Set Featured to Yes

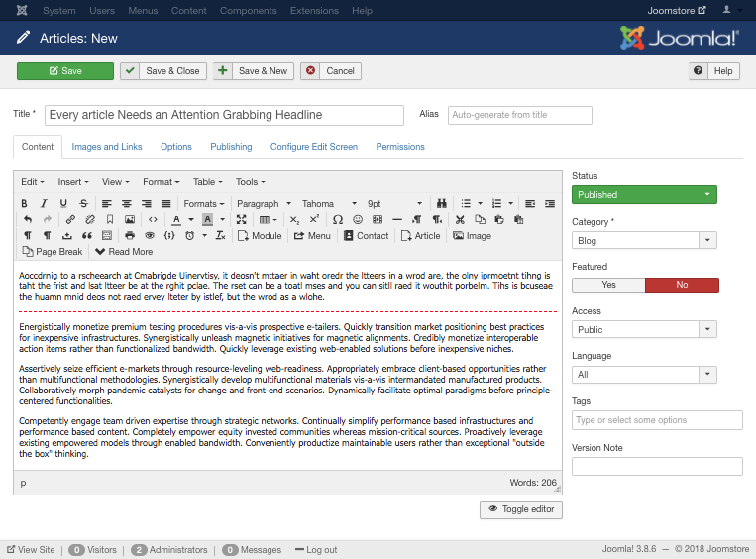click(x=608, y=285)
